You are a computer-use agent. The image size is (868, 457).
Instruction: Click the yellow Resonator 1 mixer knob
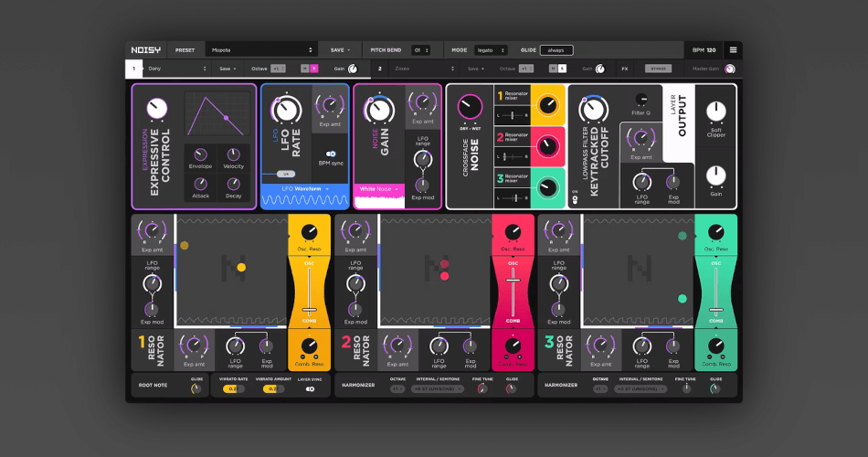(546, 106)
